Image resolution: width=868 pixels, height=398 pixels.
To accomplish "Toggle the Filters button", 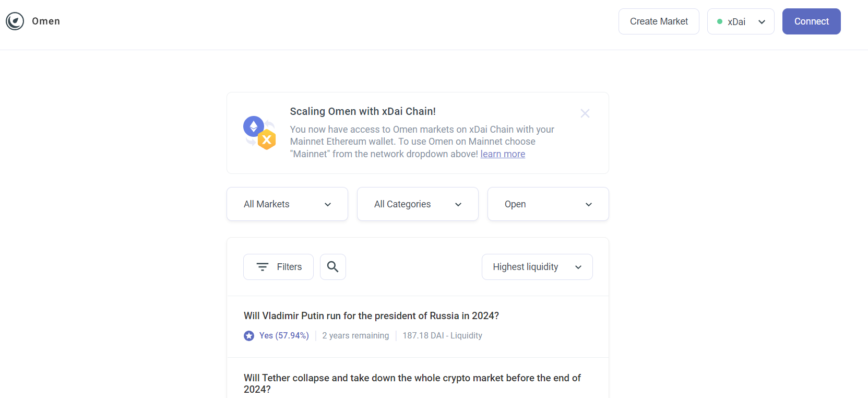I will (278, 267).
